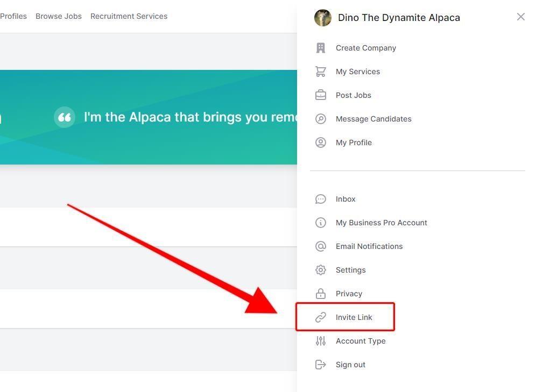Click the Dino alpaca profile avatar
536x392 pixels.
(322, 18)
